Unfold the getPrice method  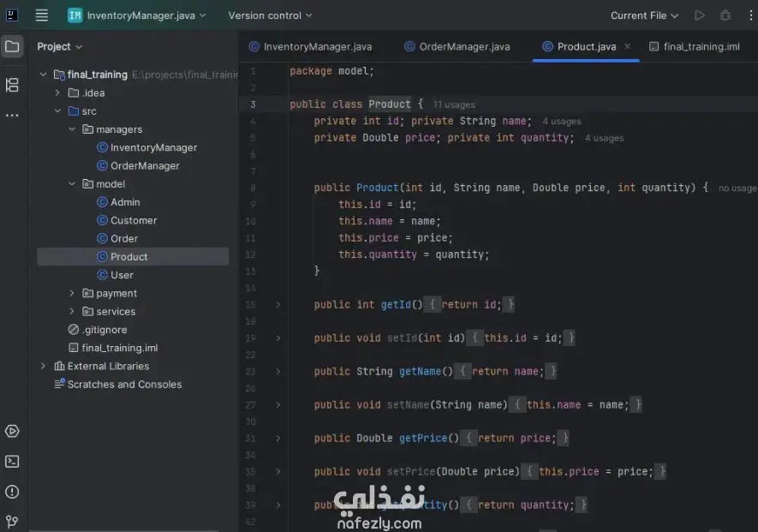click(x=278, y=438)
